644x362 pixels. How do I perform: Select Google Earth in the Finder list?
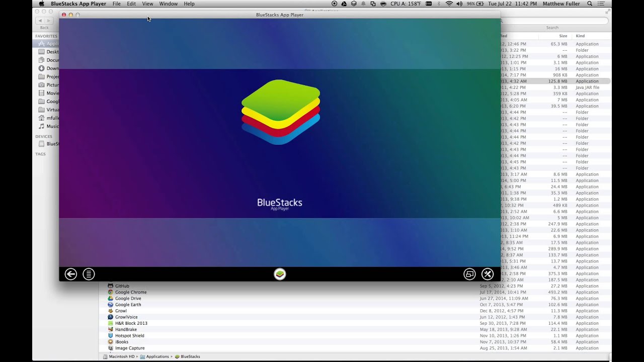(x=128, y=305)
